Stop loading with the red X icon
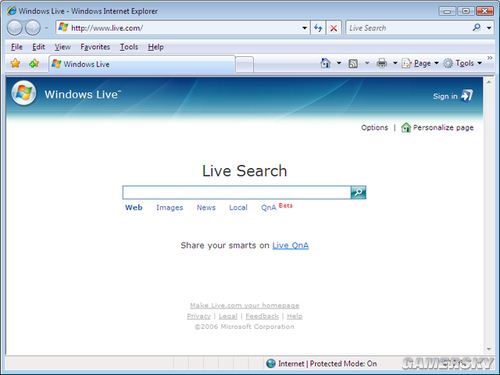 click(333, 28)
